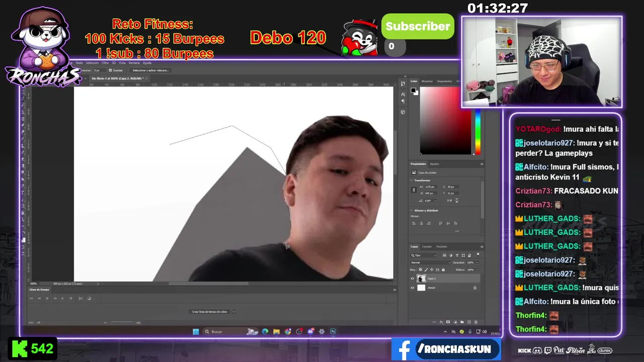This screenshot has height=362, width=644.
Task: Open timeline type dropdown arrow
Action: click(233, 312)
